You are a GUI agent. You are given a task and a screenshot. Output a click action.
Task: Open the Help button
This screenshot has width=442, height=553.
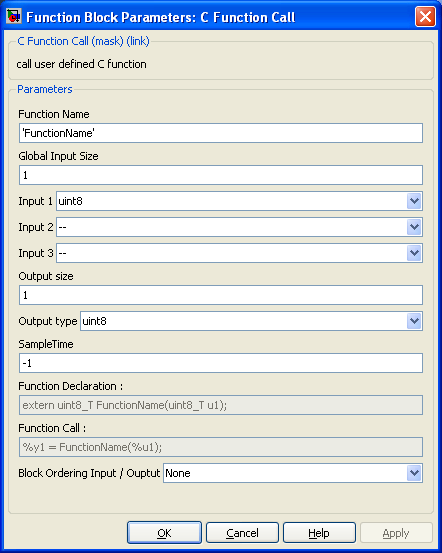319,533
